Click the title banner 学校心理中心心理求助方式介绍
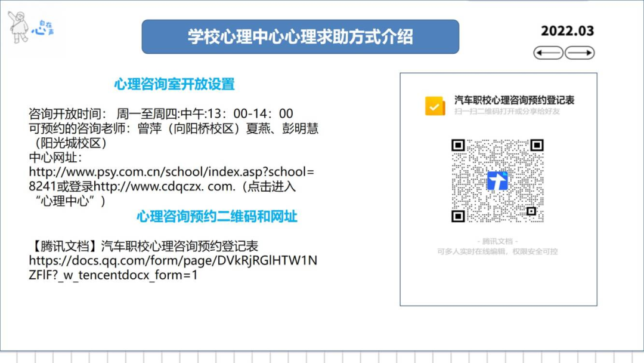644x363 pixels. pos(300,36)
